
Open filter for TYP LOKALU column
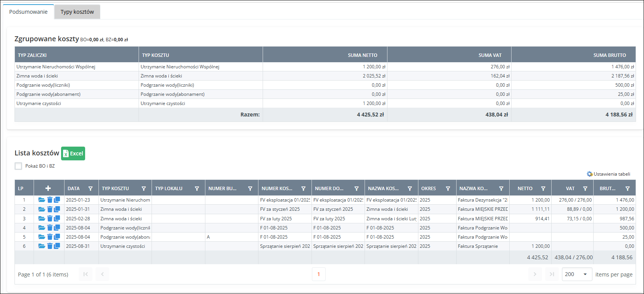coord(197,189)
